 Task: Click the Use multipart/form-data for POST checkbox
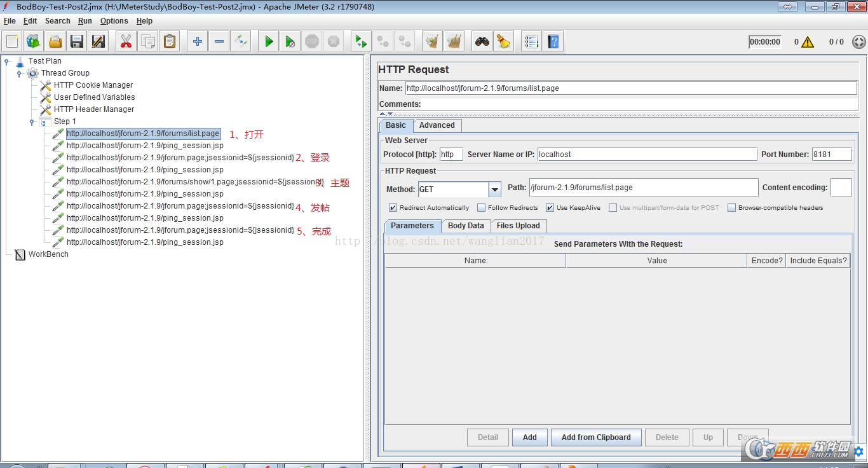[x=613, y=208]
